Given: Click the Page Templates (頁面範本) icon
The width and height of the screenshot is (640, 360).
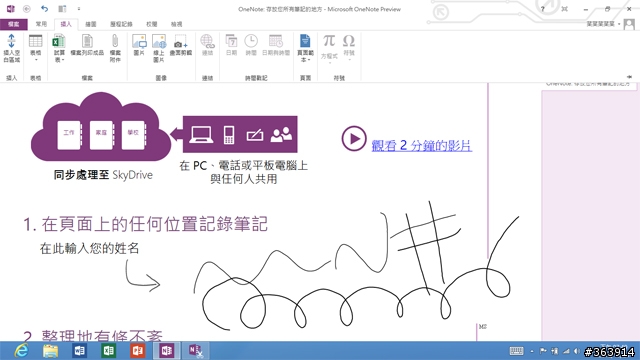Looking at the screenshot, I should click(305, 41).
